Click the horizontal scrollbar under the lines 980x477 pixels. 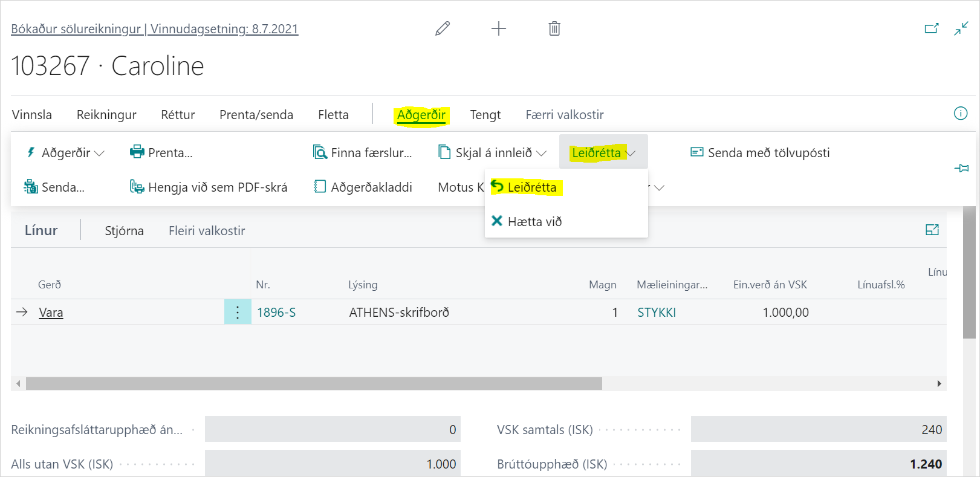tap(314, 383)
